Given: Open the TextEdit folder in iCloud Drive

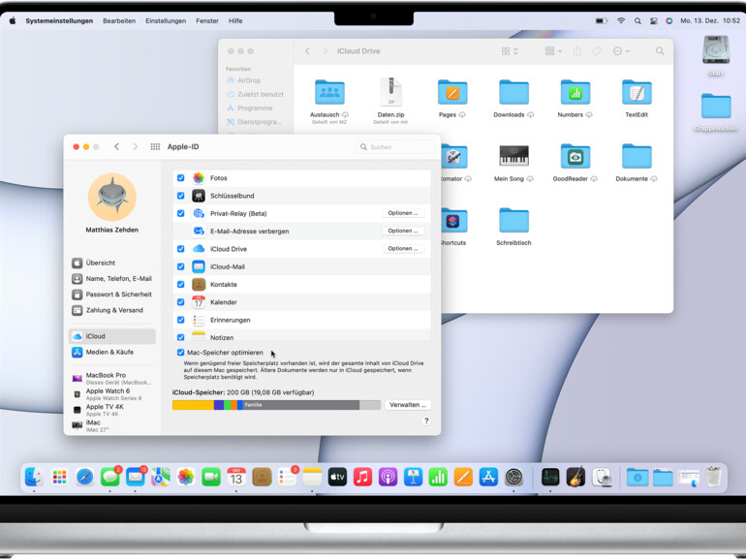Looking at the screenshot, I should click(637, 92).
